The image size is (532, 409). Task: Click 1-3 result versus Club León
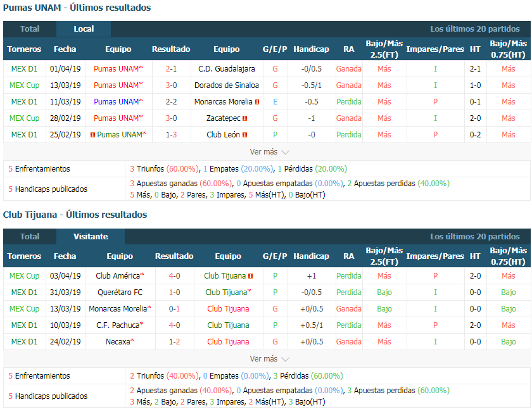tap(171, 135)
